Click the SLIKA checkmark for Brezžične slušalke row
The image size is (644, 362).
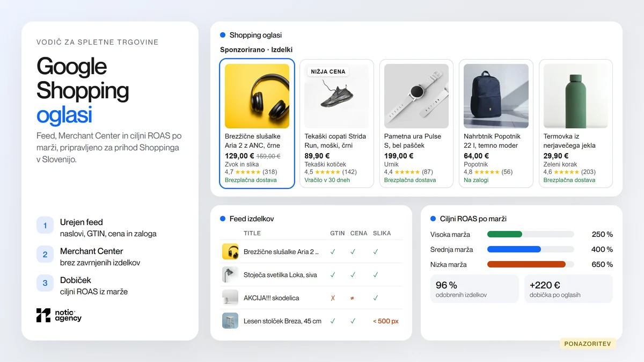[x=376, y=251]
